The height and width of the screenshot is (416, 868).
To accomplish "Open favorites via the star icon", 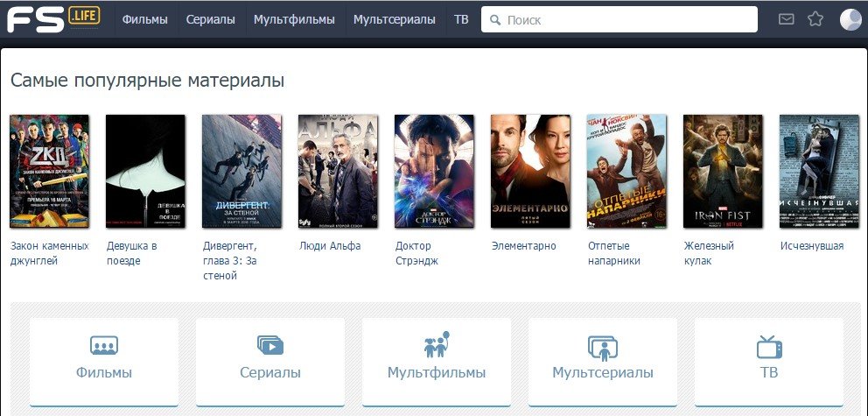I will coord(815,19).
